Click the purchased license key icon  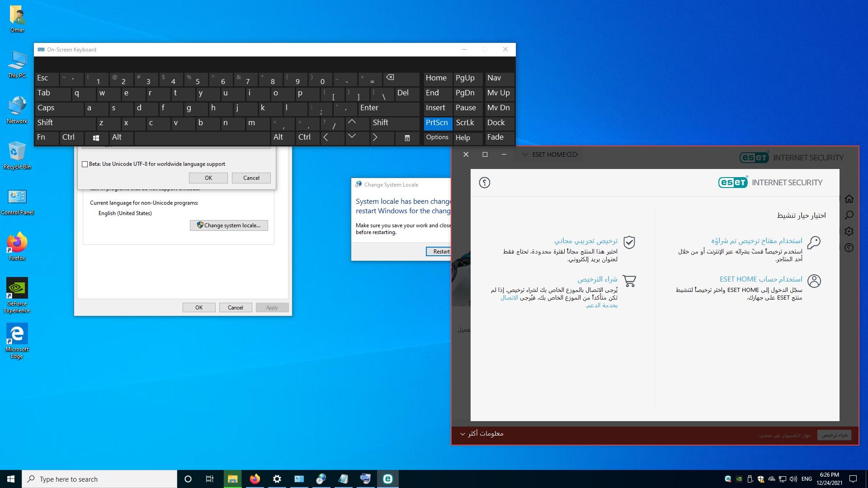[x=814, y=243]
